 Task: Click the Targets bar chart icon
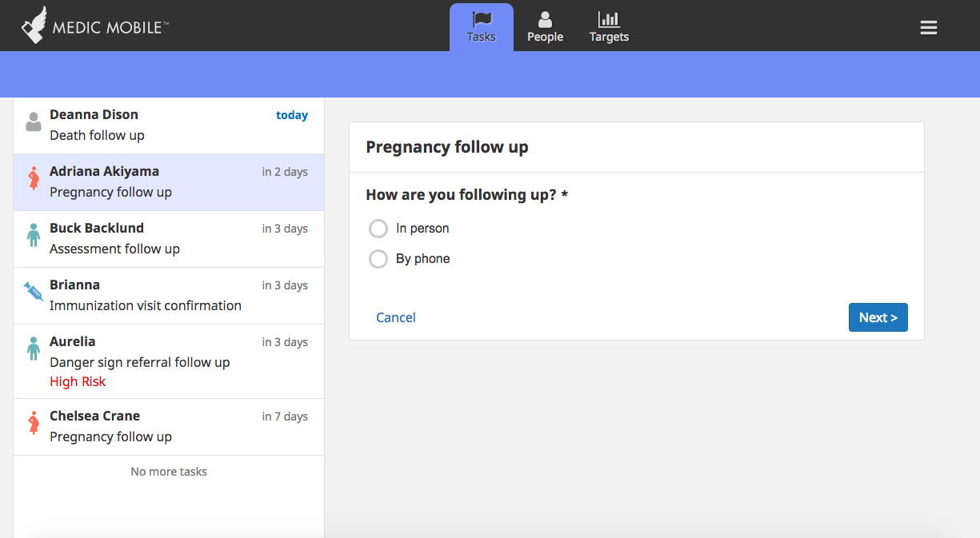pos(609,19)
